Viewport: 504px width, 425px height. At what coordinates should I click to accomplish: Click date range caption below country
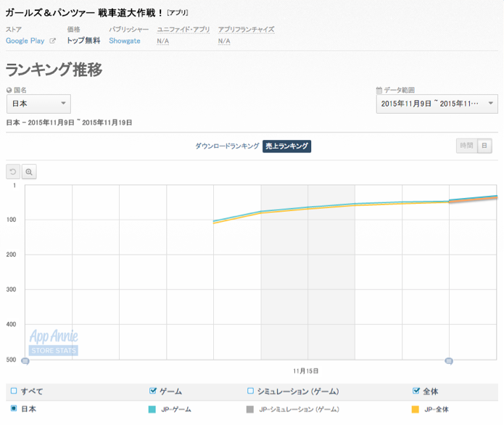tap(69, 123)
